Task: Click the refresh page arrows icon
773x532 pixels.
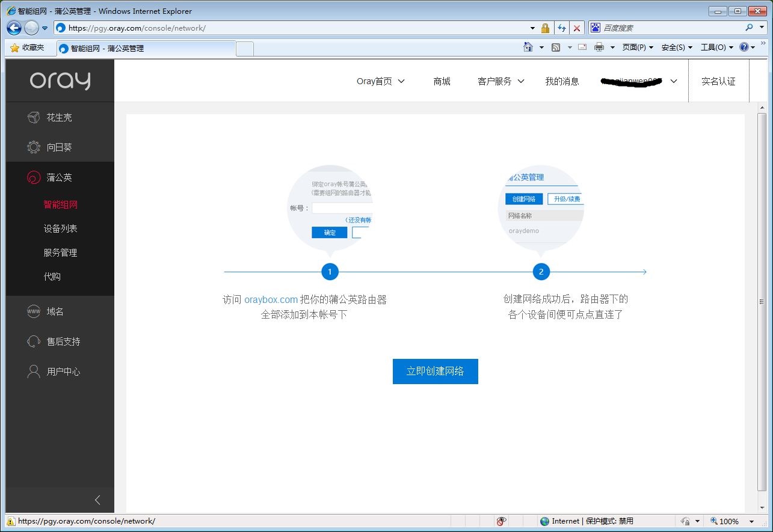Action: coord(562,28)
